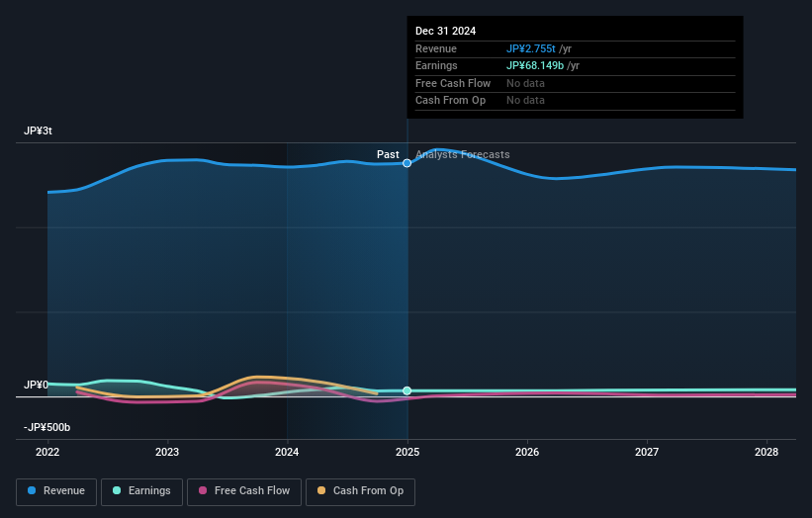812x518 pixels.
Task: Click the Free Cash Flow row in tooltip
Action: tap(575, 83)
